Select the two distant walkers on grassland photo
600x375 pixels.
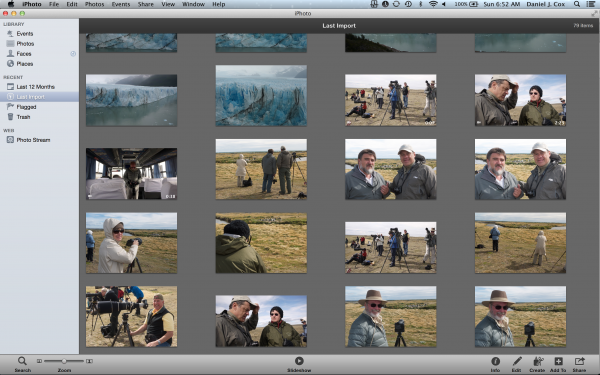pyautogui.click(x=520, y=243)
